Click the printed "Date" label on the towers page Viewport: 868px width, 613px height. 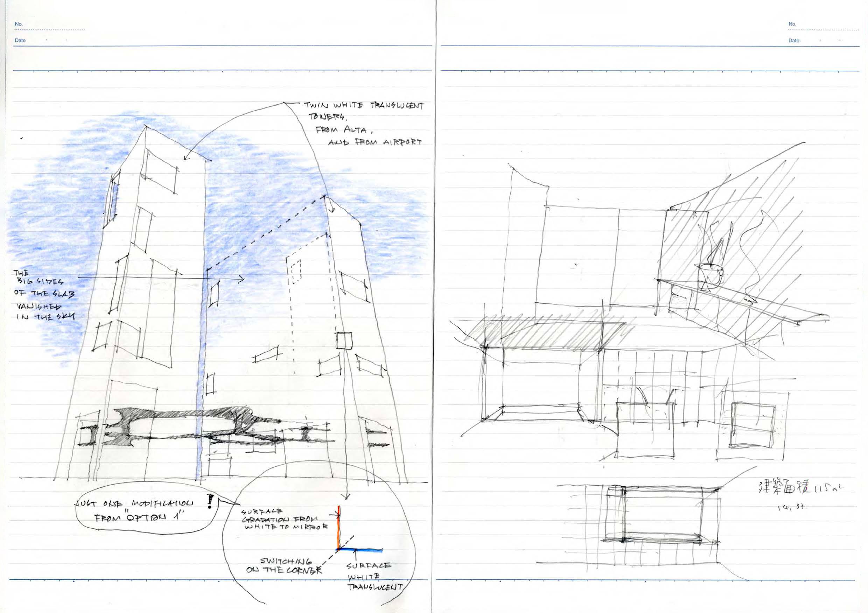tap(20, 41)
